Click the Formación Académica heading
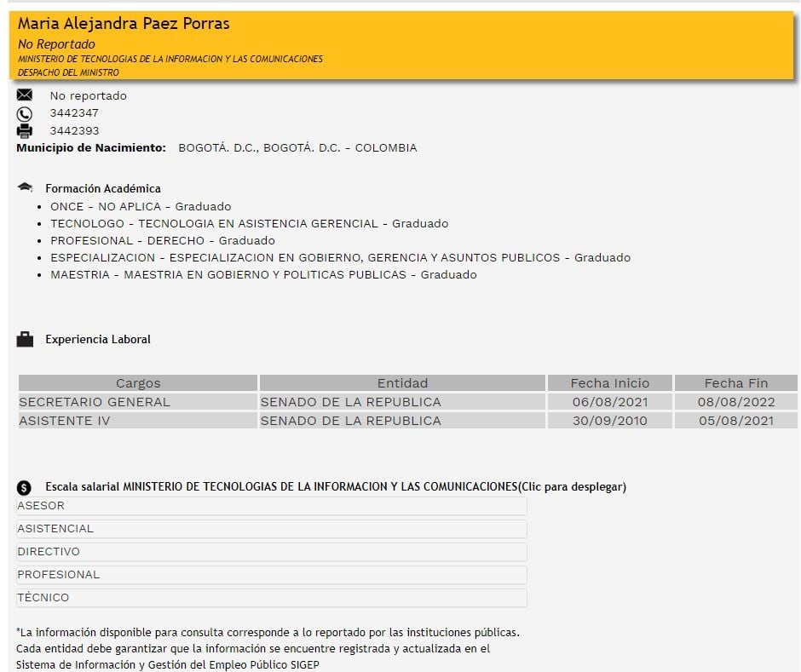The width and height of the screenshot is (801, 672). [x=103, y=188]
